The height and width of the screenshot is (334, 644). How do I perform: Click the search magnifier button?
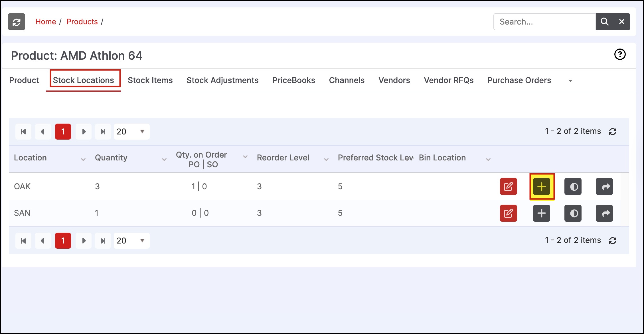605,22
